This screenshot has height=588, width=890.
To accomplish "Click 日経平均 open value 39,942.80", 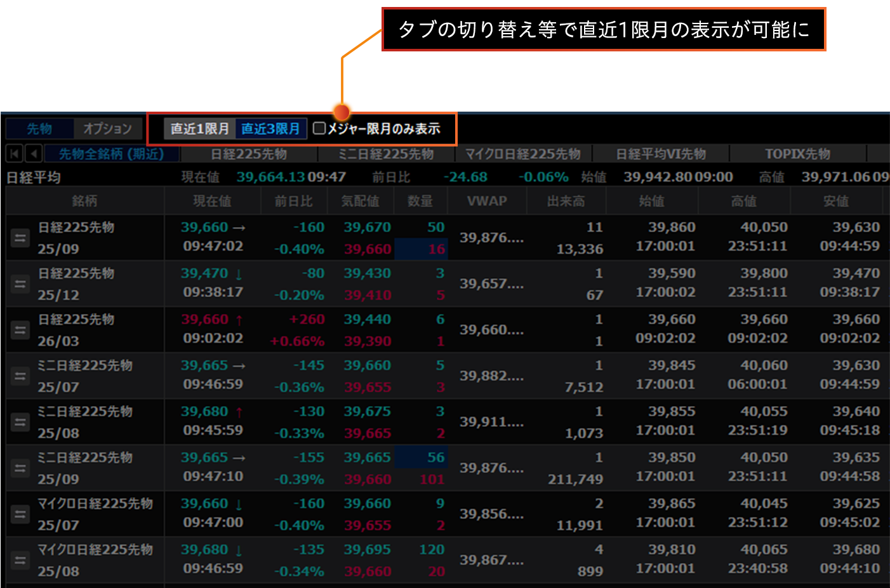I will point(658,177).
